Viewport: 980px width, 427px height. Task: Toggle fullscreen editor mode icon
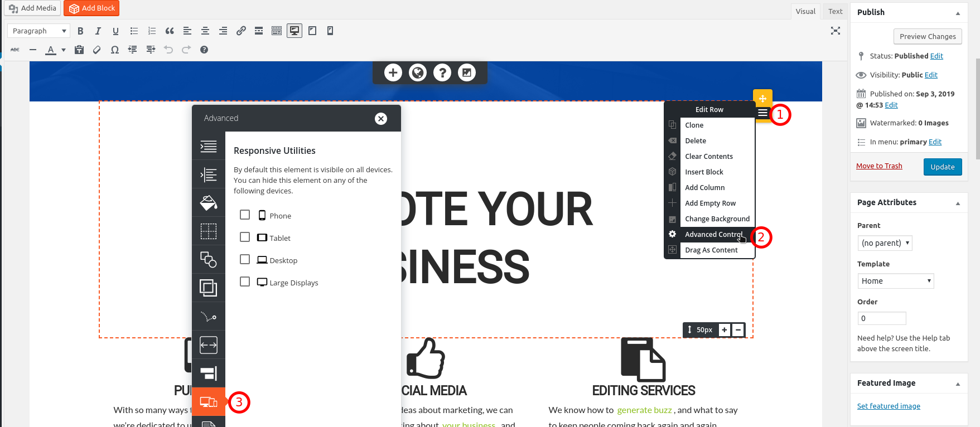pos(835,31)
